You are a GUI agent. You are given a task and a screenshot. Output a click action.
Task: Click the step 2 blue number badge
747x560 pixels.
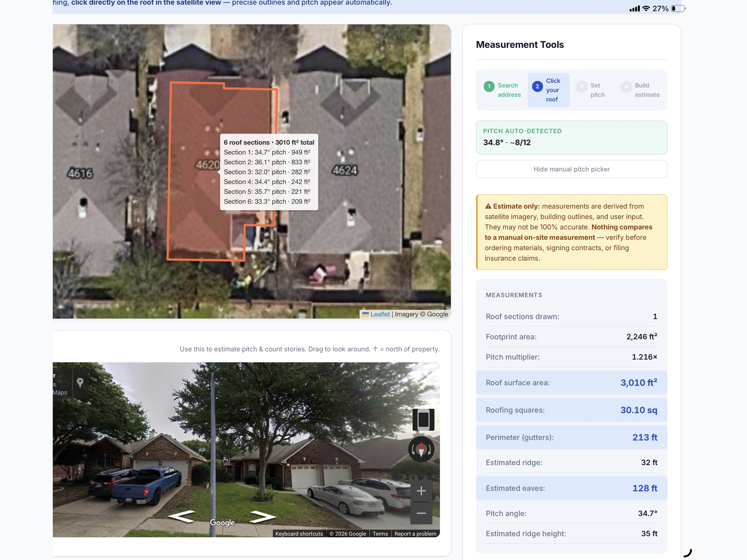coord(537,86)
